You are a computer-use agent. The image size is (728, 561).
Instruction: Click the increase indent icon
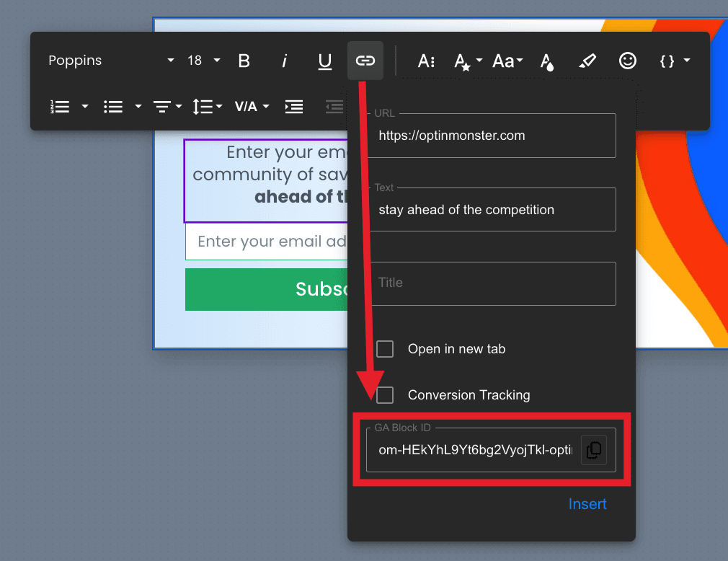(293, 106)
